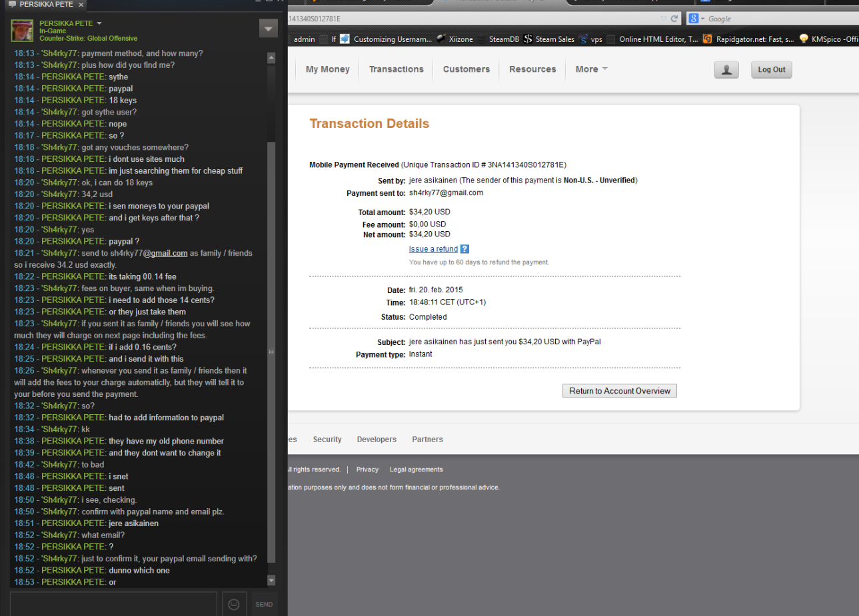Click the sender name jere asikainen in Sent by row
Screen dimensions: 859x616
(433, 180)
